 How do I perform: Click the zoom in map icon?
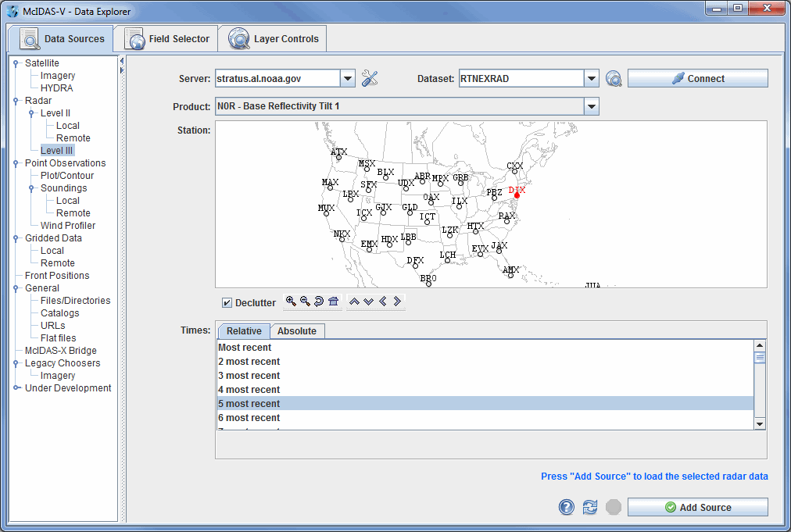tap(291, 302)
